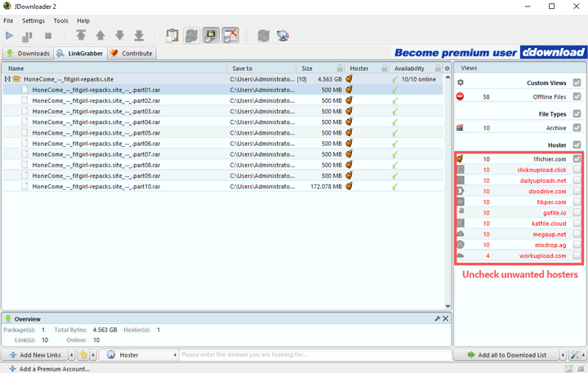
Task: Open the Contribute tab
Action: 131,53
